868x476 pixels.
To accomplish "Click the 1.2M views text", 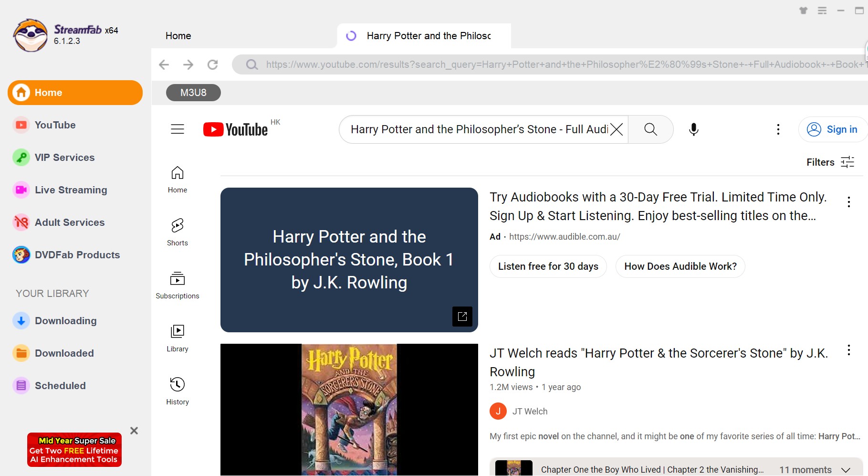I will coord(511,387).
